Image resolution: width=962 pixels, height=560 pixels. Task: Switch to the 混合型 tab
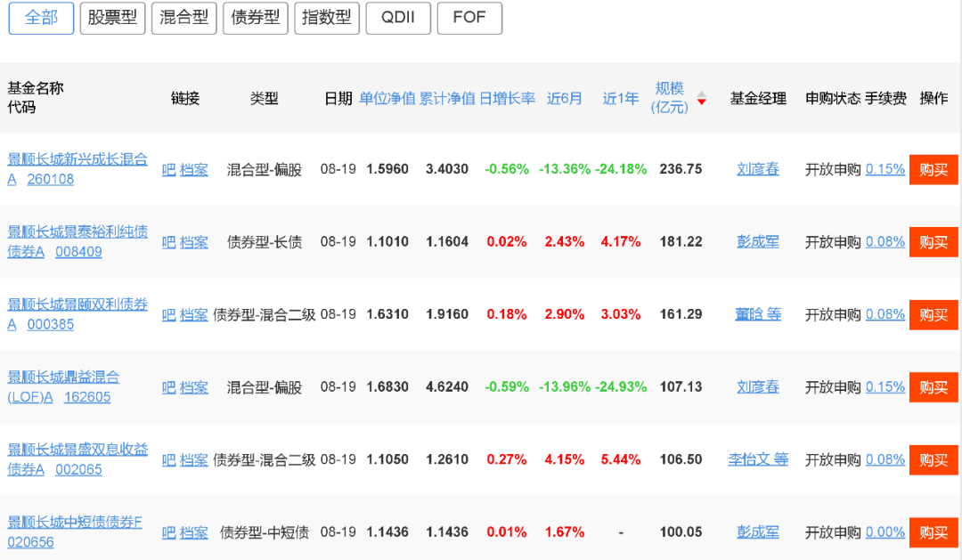coord(183,18)
